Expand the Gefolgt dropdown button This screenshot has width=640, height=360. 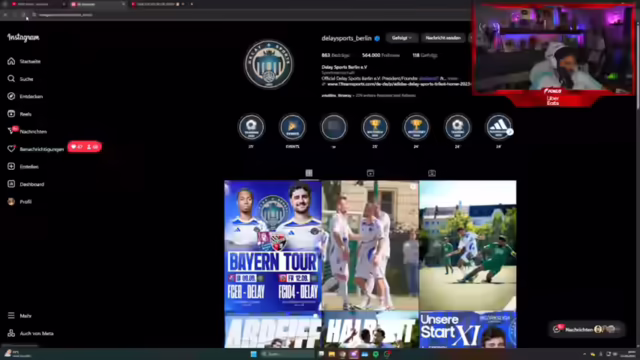coord(402,38)
